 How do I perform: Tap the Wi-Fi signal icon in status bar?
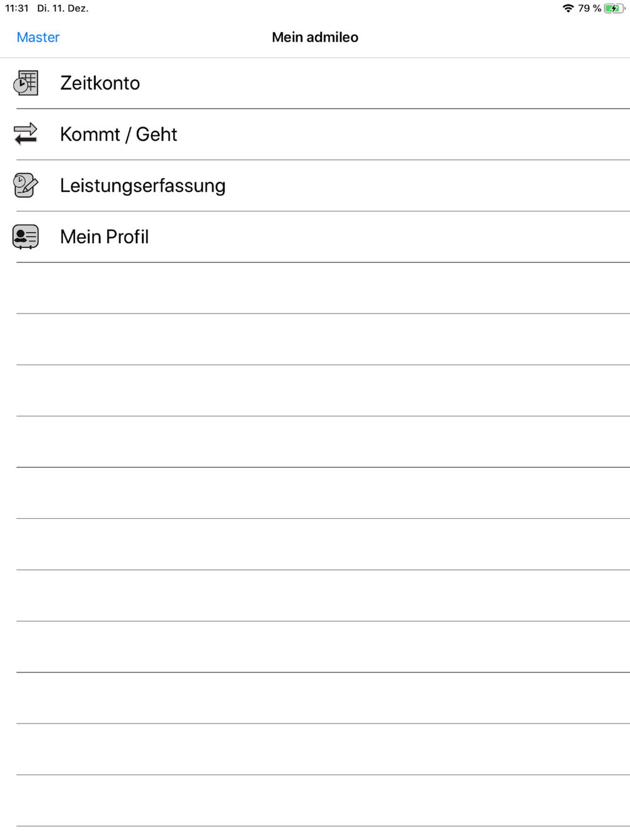pos(568,8)
